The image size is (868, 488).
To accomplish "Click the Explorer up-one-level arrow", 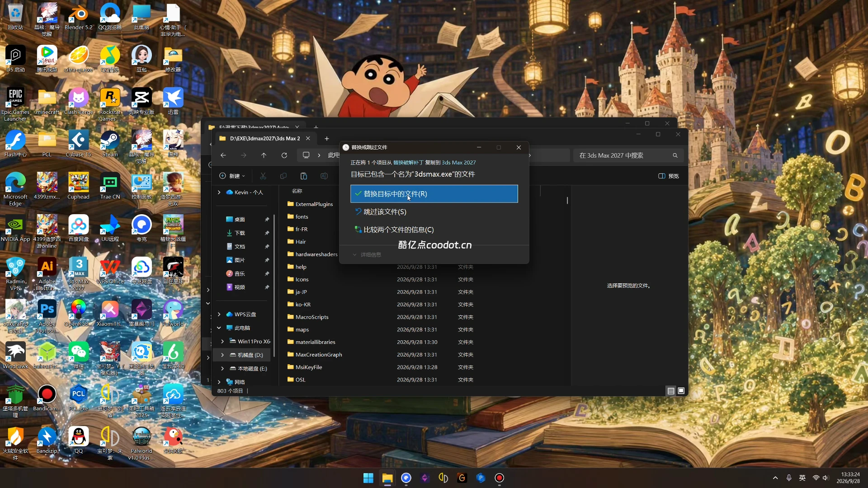I will point(264,155).
